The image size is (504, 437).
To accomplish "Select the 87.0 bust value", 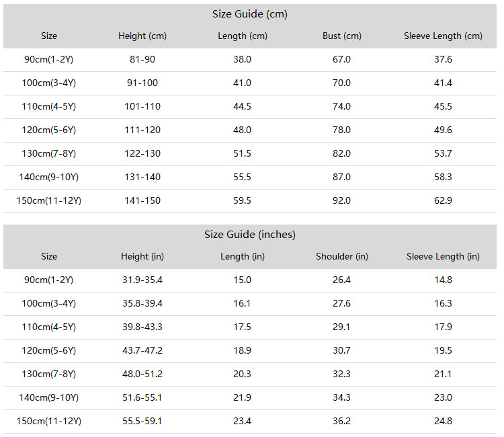I will click(341, 177).
